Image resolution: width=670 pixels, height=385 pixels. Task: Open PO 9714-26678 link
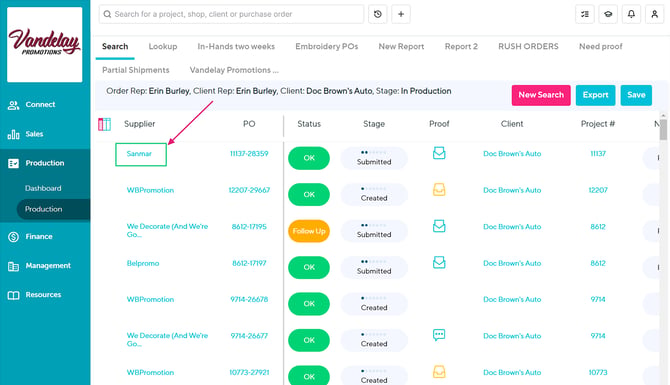(249, 300)
